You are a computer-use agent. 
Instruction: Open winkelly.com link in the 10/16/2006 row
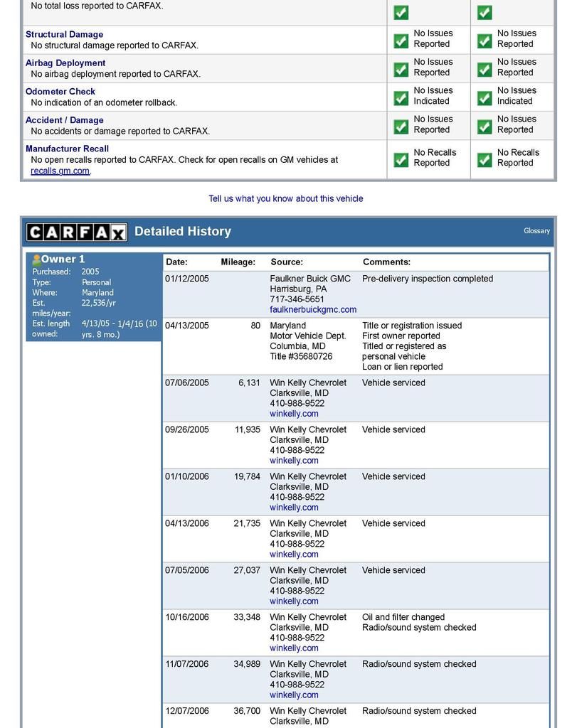pos(294,648)
